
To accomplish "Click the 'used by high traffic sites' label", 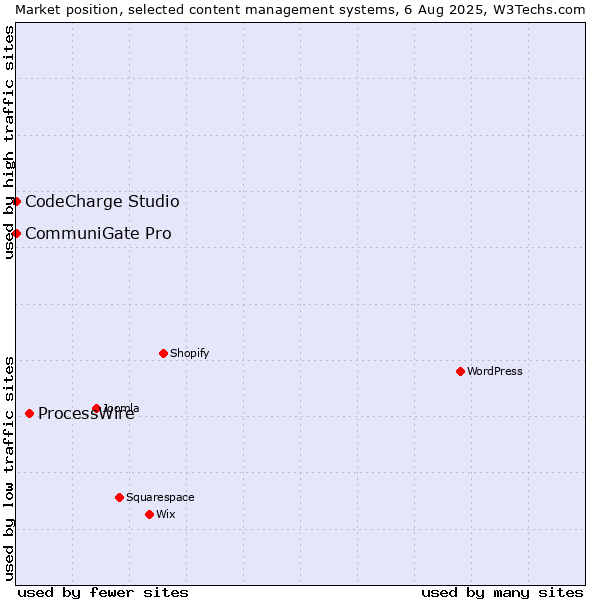I will pos(9,142).
